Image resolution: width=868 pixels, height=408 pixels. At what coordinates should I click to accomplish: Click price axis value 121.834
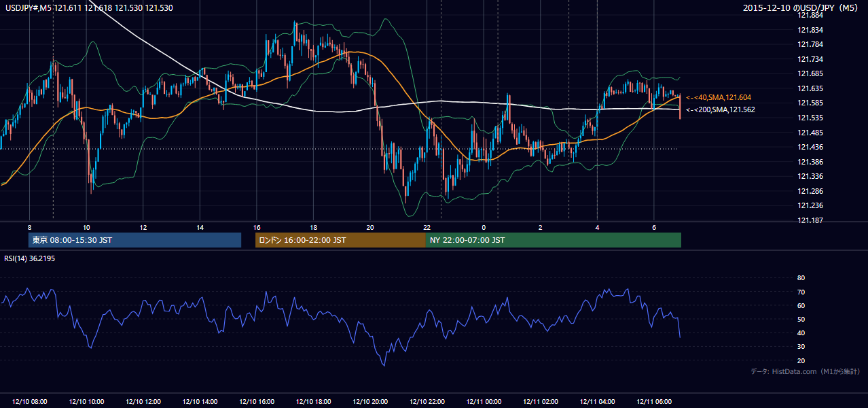[811, 30]
